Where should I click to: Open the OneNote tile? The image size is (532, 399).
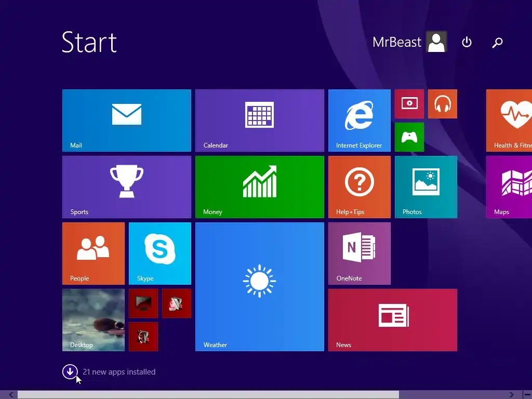pos(360,254)
